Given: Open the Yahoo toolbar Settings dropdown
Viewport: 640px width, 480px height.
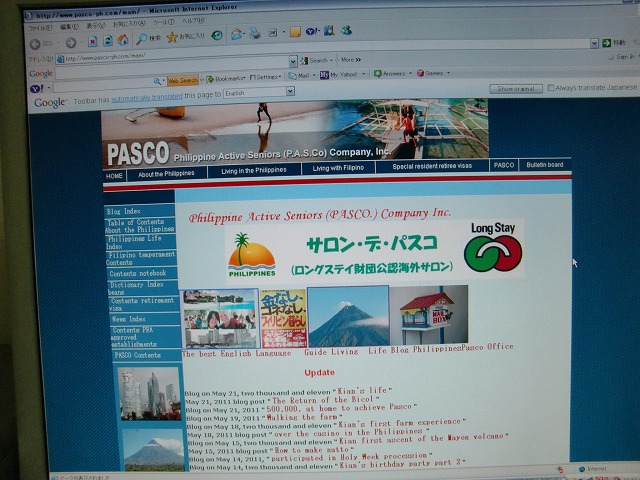Looking at the screenshot, I should [265, 77].
